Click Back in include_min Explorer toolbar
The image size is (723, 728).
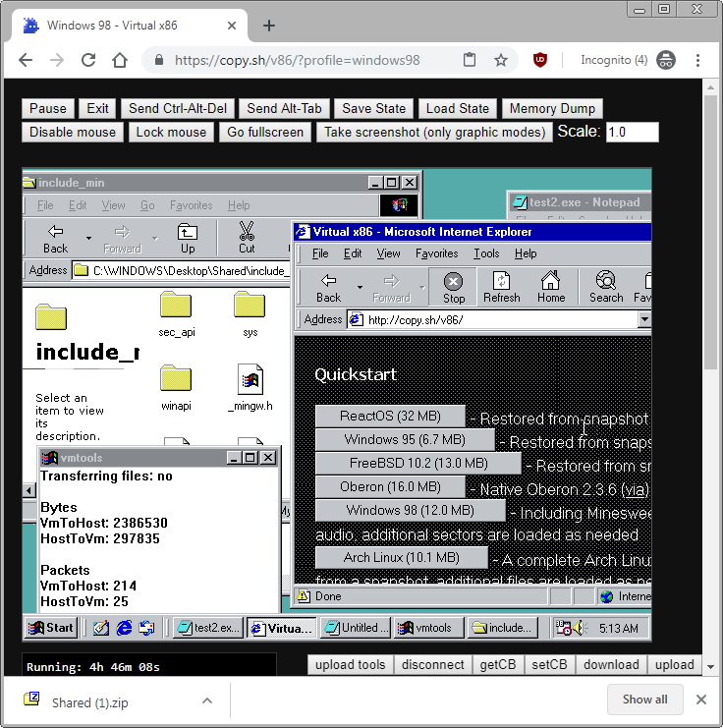click(56, 239)
